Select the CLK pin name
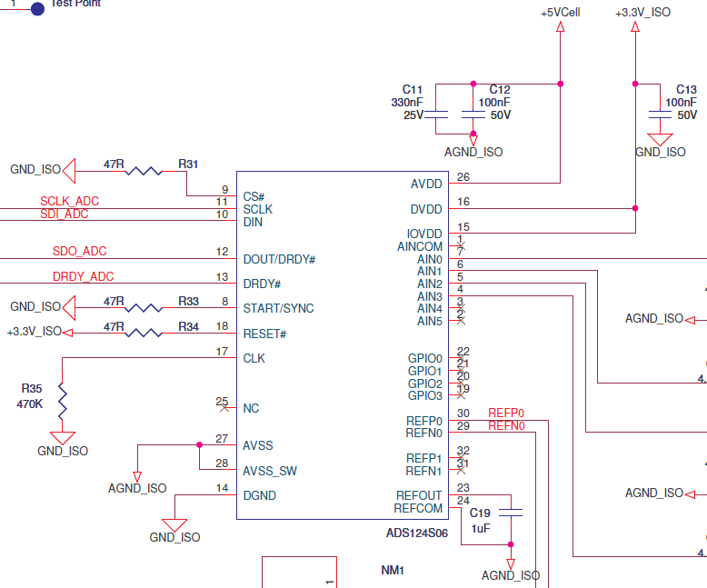The width and height of the screenshot is (707, 588). pos(254,358)
